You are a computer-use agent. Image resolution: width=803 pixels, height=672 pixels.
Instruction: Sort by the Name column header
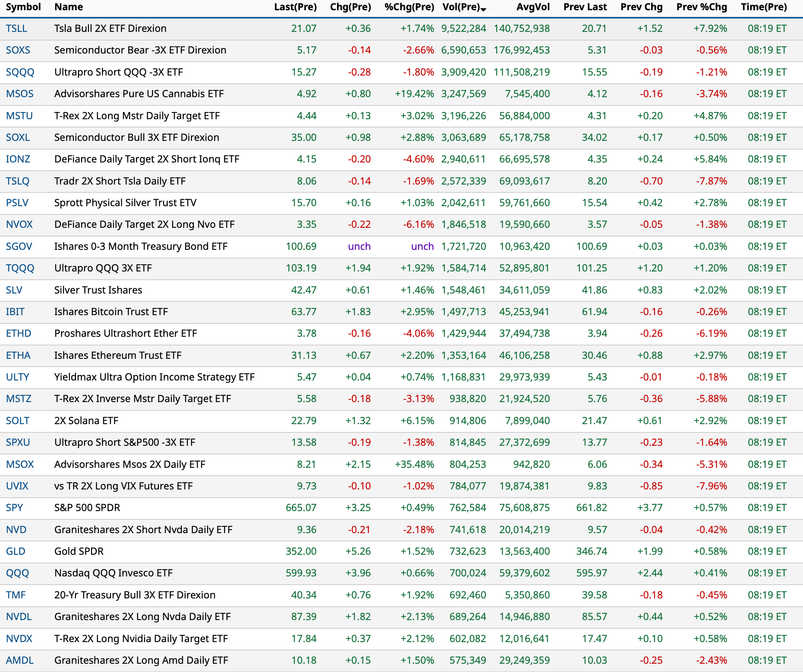[x=68, y=7]
